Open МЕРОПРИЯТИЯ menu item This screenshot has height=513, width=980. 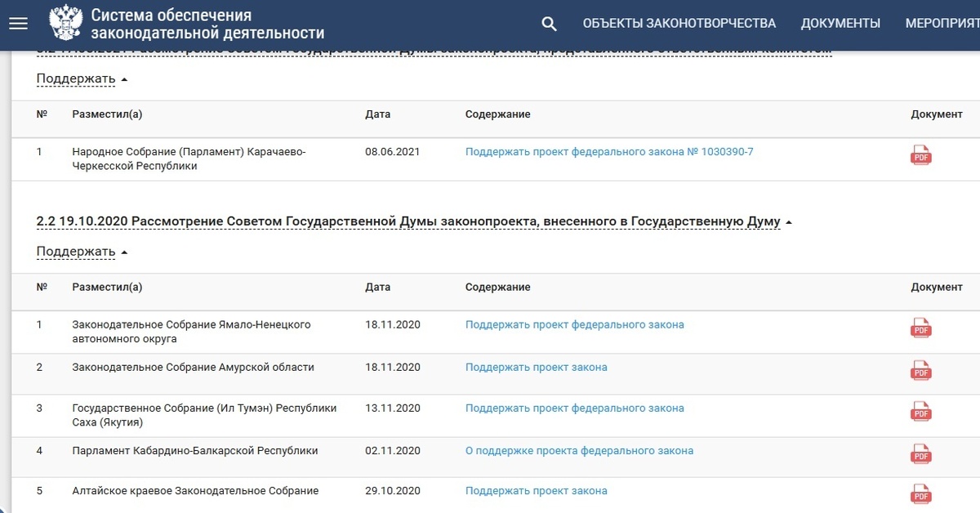942,24
